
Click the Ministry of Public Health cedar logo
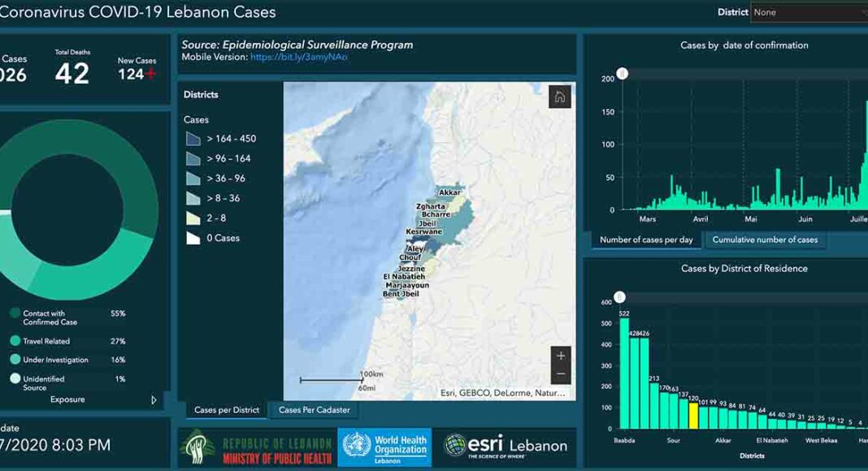(x=197, y=447)
